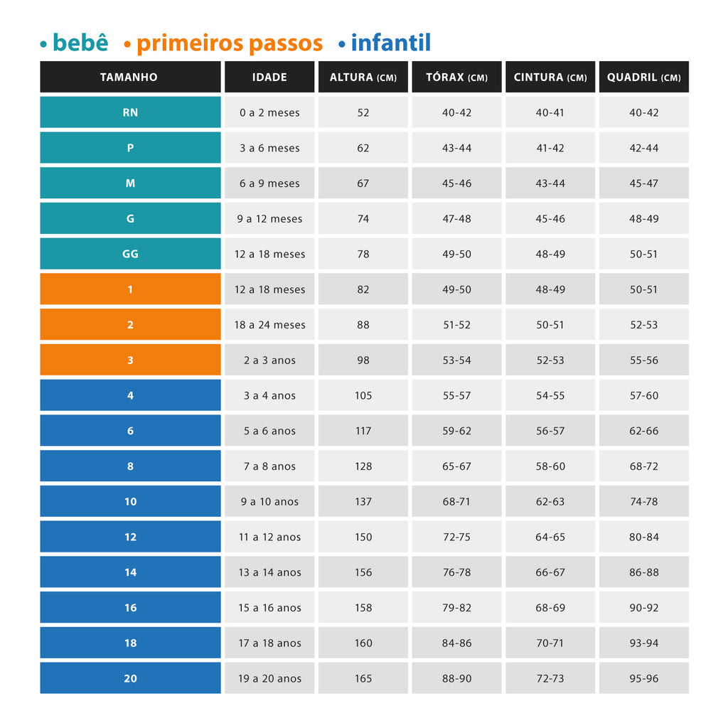Click the IDADE column header
The width and height of the screenshot is (728, 728).
point(269,77)
